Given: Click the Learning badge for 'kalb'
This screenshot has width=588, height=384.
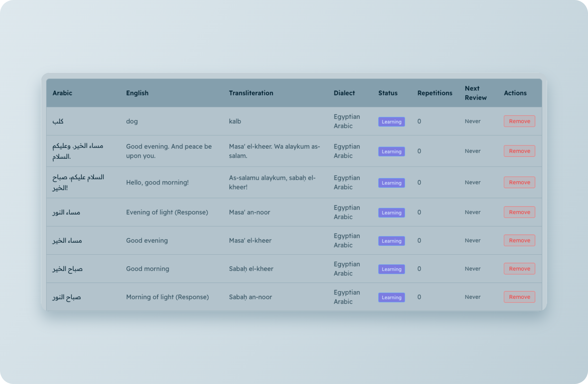Looking at the screenshot, I should pos(392,122).
